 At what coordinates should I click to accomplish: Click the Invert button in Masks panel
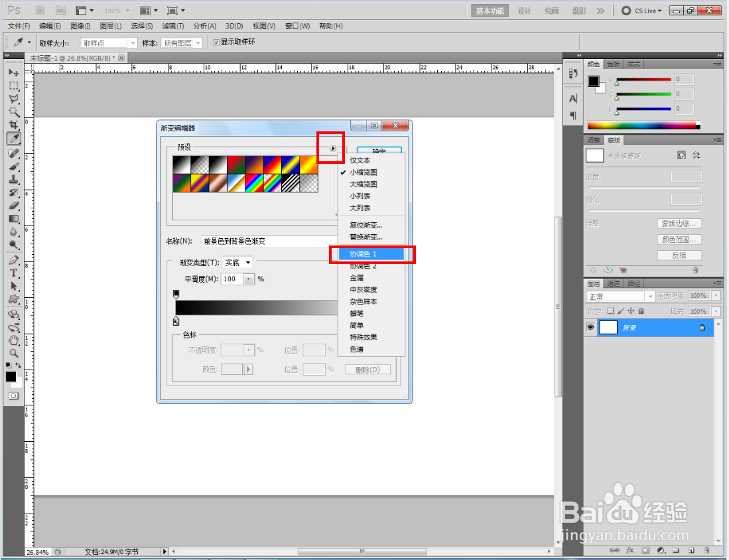click(x=679, y=255)
